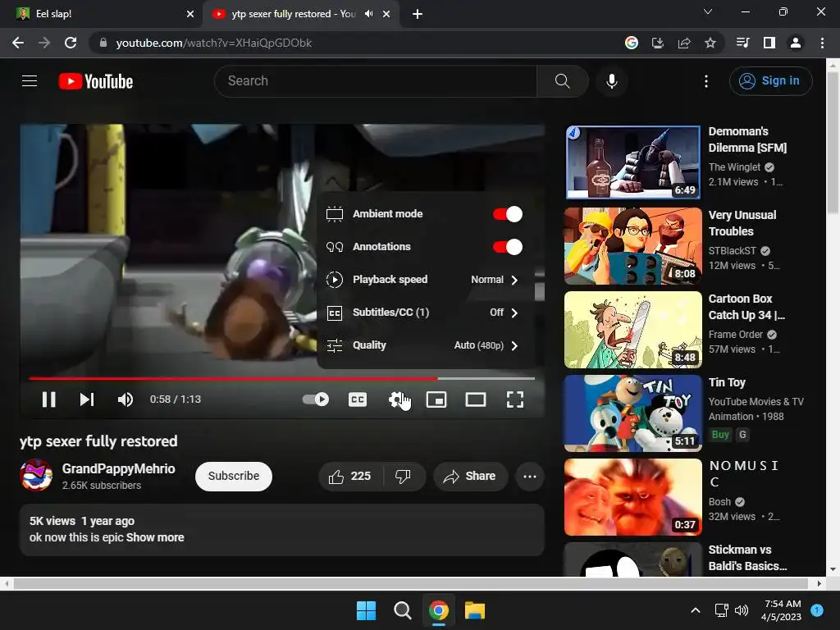The image size is (840, 630).
Task: Click the horizontal page scrollbar
Action: click(411, 583)
